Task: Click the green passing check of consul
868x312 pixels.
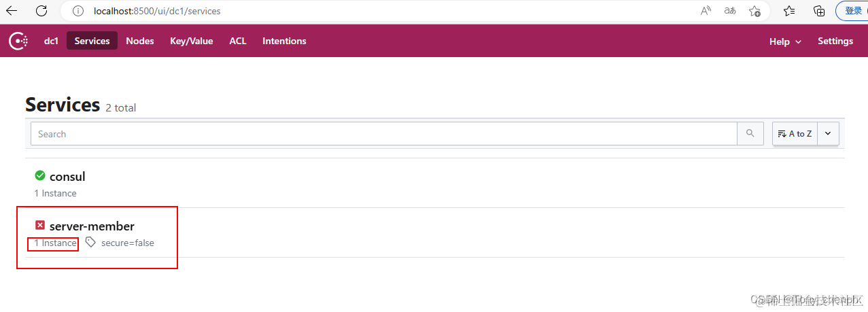Action: tap(40, 175)
